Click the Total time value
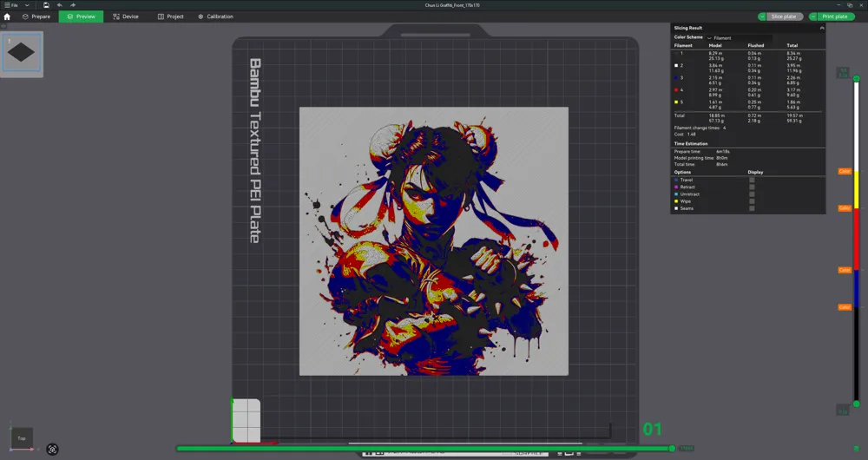This screenshot has height=460, width=868. pyautogui.click(x=722, y=164)
